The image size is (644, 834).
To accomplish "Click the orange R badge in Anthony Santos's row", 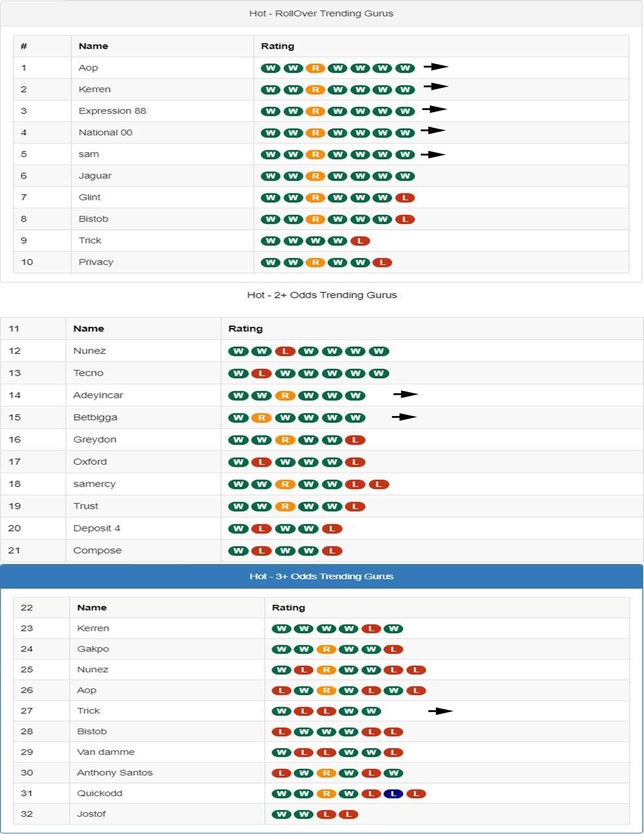I will tap(326, 772).
